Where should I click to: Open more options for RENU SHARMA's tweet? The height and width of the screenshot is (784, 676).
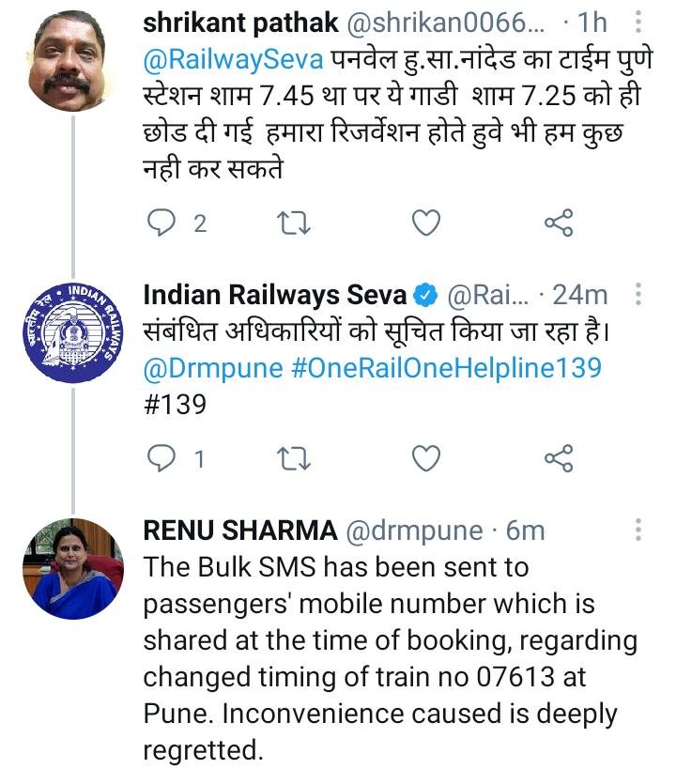638,530
